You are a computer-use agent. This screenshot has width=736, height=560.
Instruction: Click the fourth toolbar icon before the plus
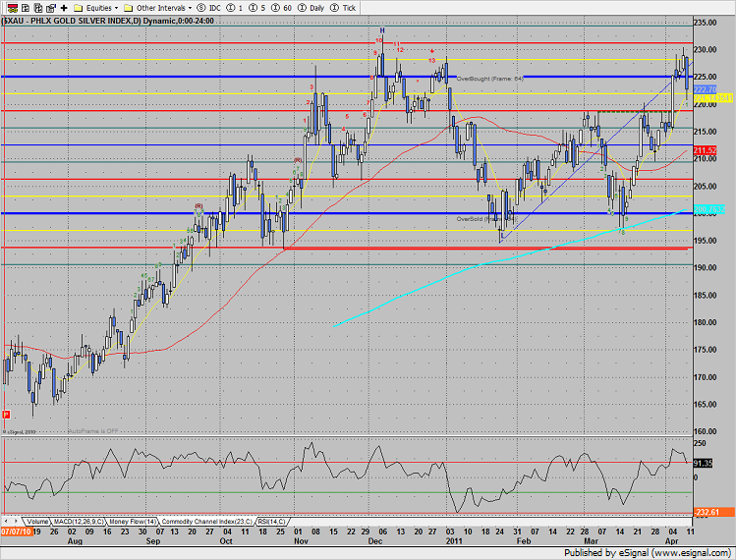tap(51, 8)
